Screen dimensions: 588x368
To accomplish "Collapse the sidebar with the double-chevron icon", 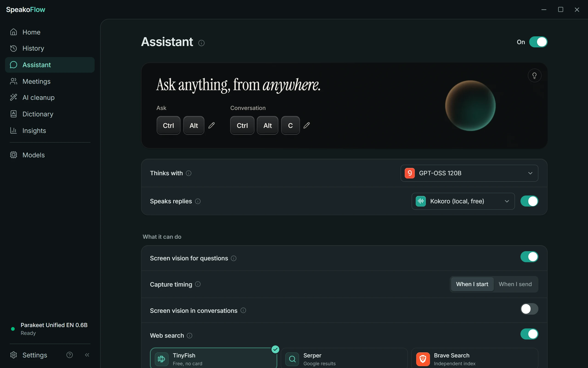I will pyautogui.click(x=87, y=355).
